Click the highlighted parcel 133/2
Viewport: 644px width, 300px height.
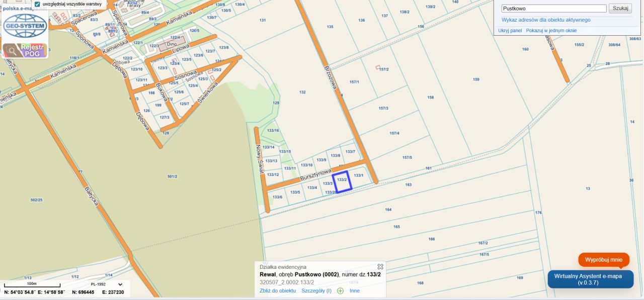pos(342,182)
